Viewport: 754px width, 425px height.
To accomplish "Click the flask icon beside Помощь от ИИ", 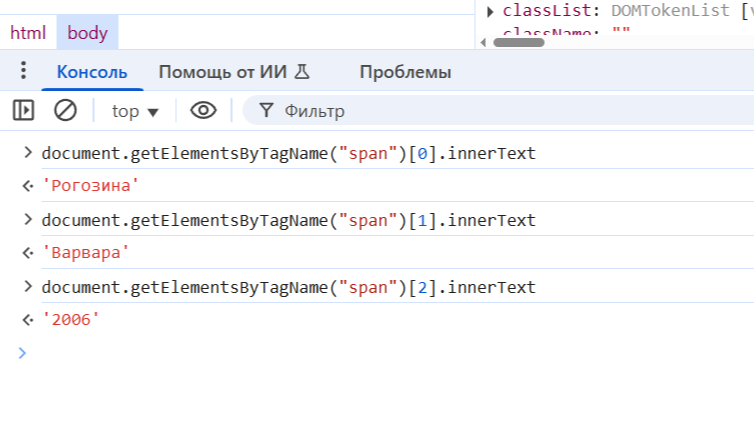I will point(303,72).
